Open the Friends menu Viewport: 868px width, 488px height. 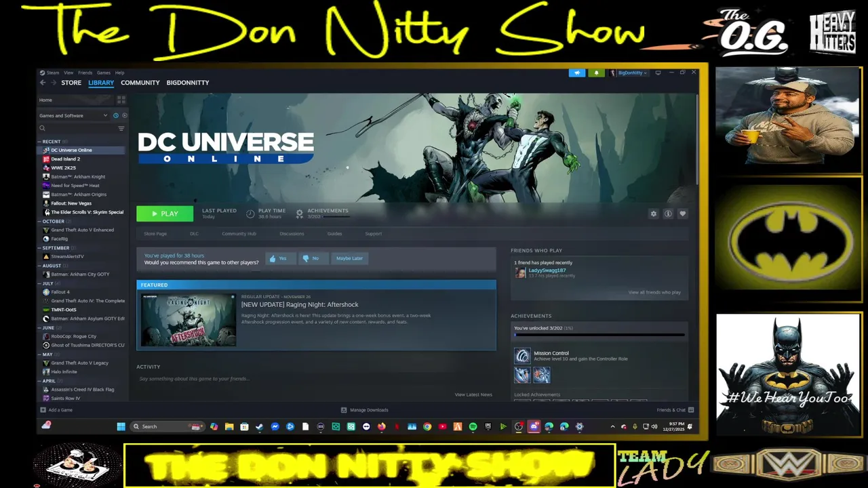pyautogui.click(x=85, y=73)
